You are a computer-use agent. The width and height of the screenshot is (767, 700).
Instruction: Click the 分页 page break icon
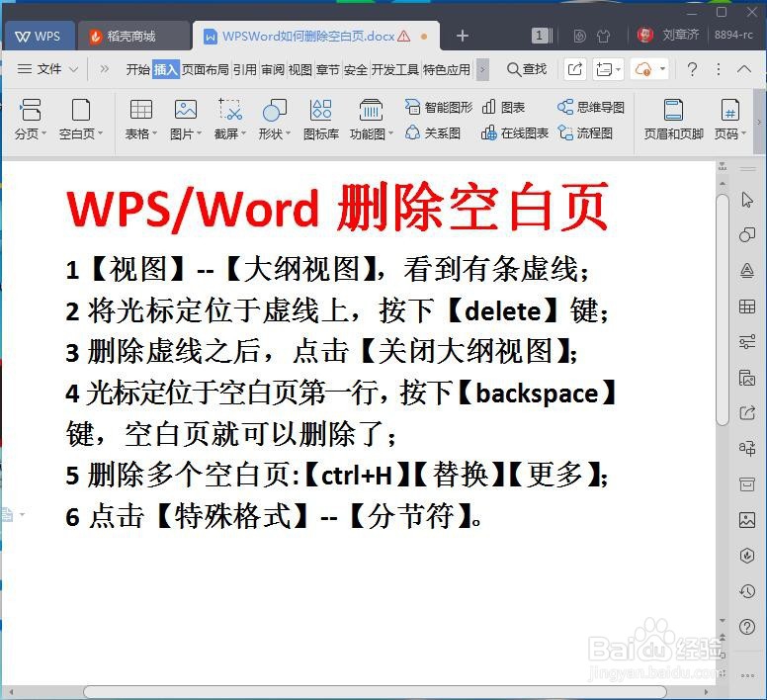31,109
